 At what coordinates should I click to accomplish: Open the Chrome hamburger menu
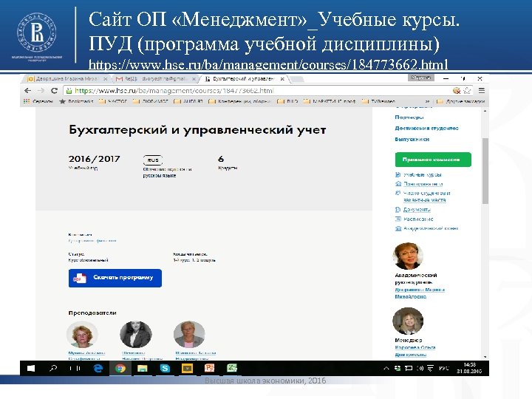(x=482, y=91)
